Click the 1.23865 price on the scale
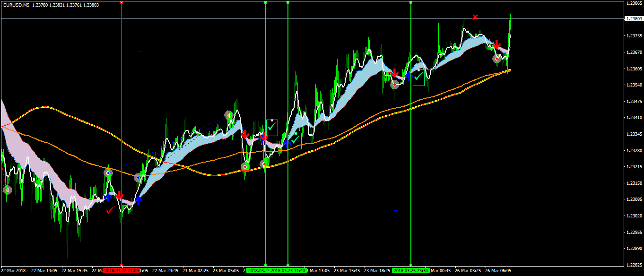 coord(633,3)
